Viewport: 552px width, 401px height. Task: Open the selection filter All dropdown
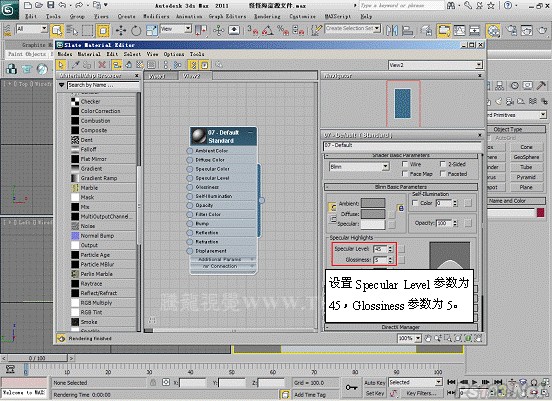pyautogui.click(x=32, y=29)
